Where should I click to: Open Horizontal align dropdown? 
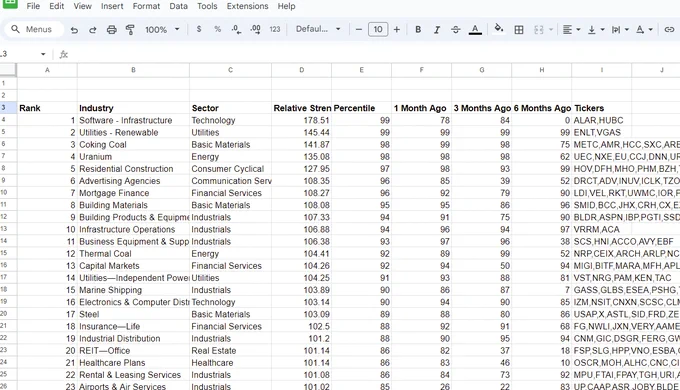click(x=571, y=29)
